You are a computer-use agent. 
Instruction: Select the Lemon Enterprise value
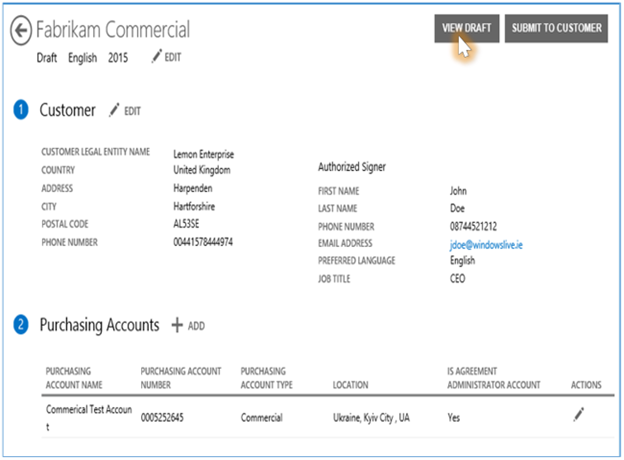click(203, 154)
